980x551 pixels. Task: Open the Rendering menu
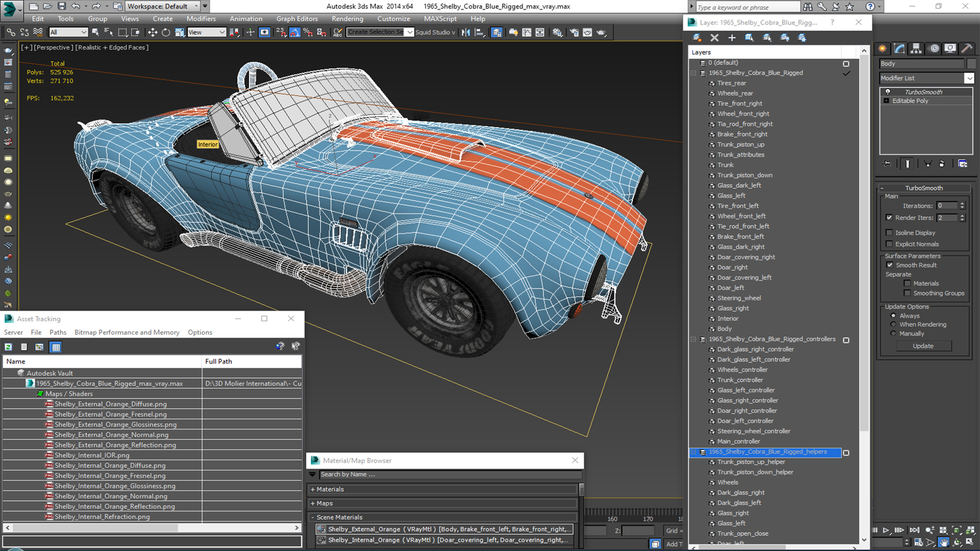click(x=347, y=19)
